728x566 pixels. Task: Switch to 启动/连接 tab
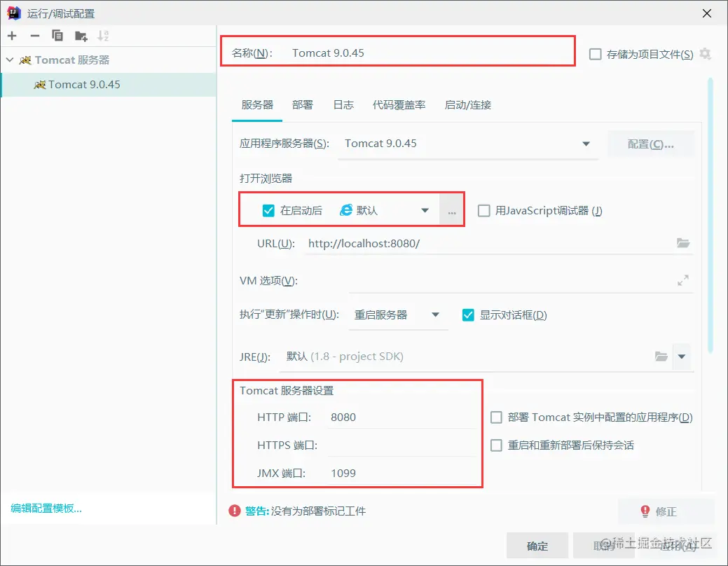pyautogui.click(x=468, y=105)
